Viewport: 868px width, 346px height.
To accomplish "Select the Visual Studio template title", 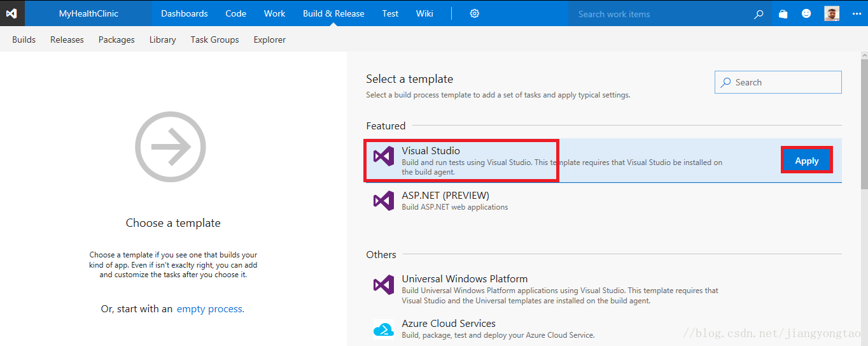I will 431,151.
